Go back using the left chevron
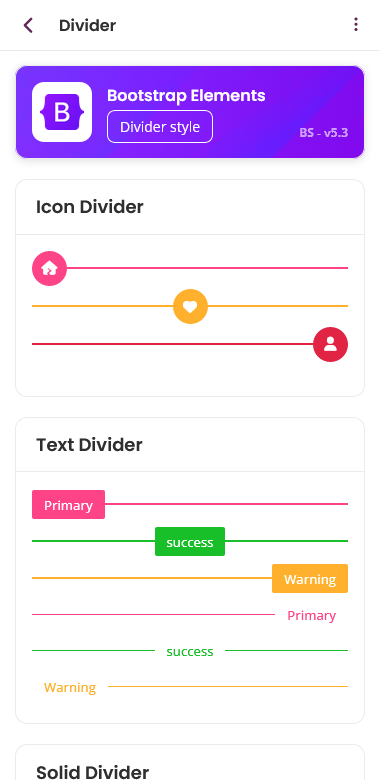The width and height of the screenshot is (380, 780). tap(28, 25)
